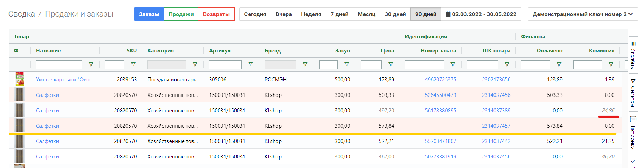Screen dimensions: 644x168
Task: Click the Название filter text field
Action: tap(59, 64)
